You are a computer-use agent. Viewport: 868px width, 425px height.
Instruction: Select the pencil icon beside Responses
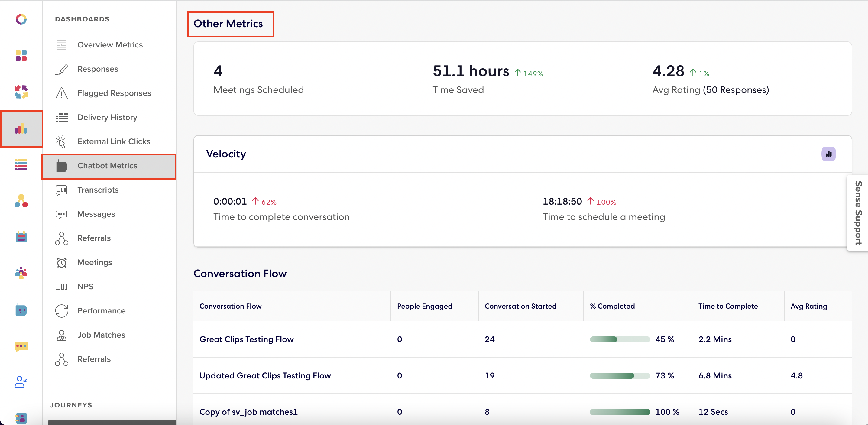(61, 69)
